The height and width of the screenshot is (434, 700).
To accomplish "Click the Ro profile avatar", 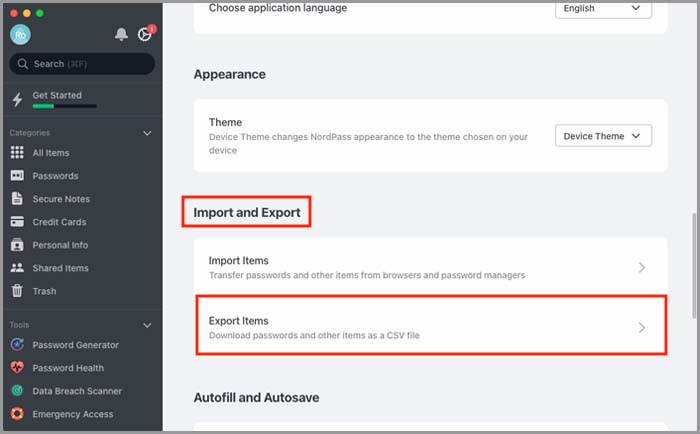I will coord(21,34).
